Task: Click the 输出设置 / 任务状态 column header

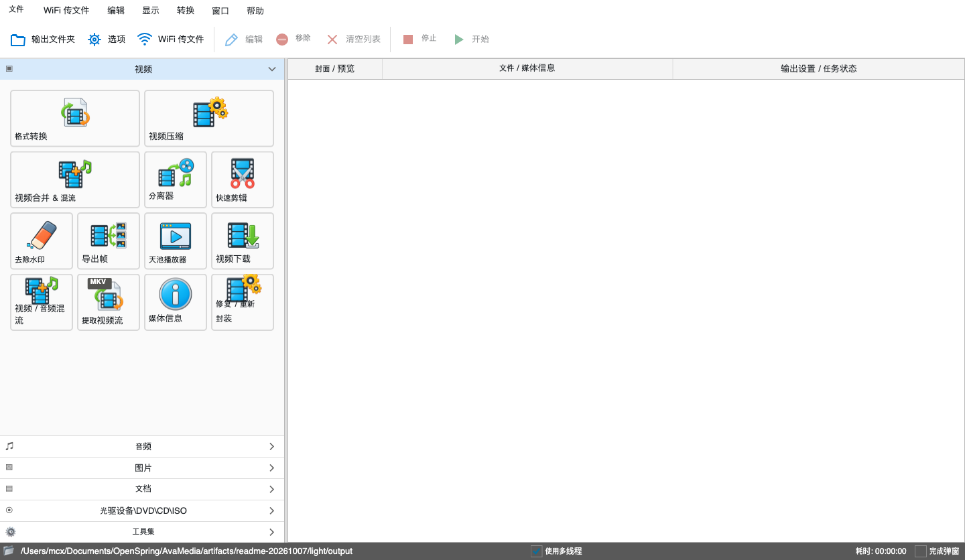Action: point(819,69)
